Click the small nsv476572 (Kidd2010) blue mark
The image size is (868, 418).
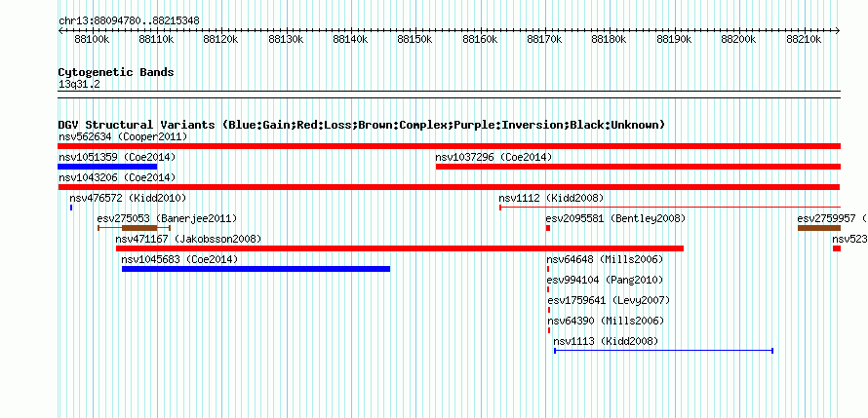[x=71, y=208]
